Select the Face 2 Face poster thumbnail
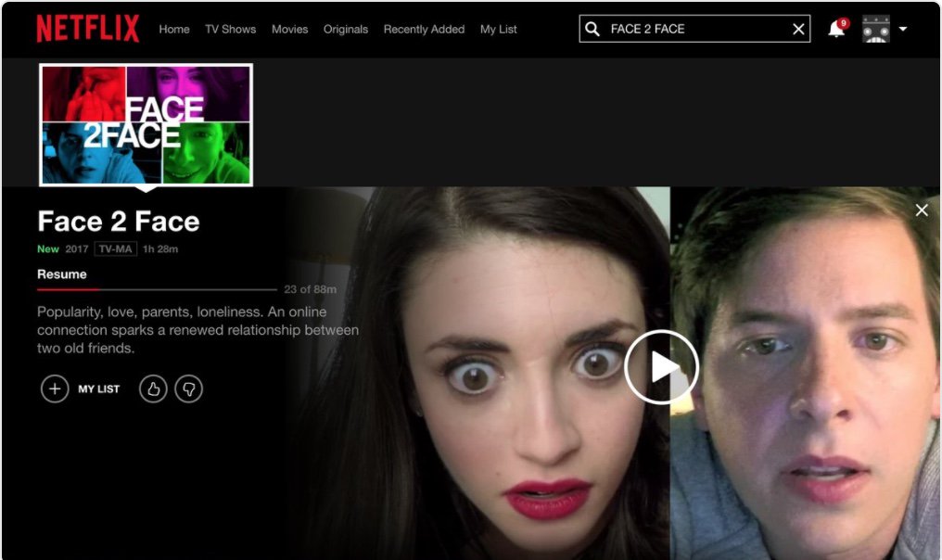This screenshot has width=942, height=560. (146, 125)
